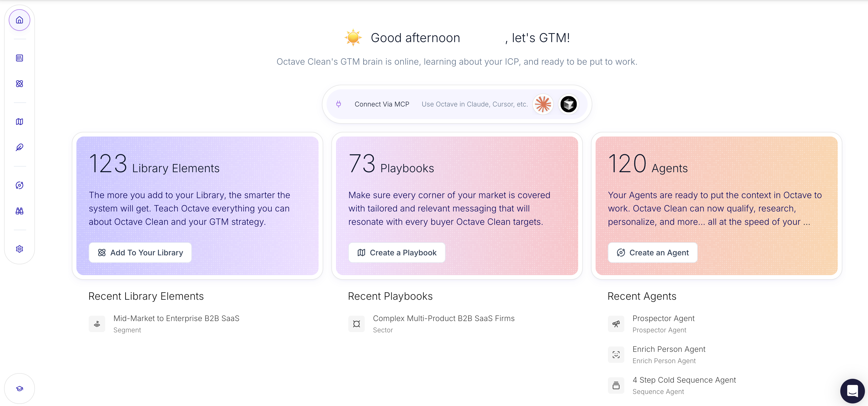Click the Create a Playbook button
The image size is (868, 406).
[397, 253]
